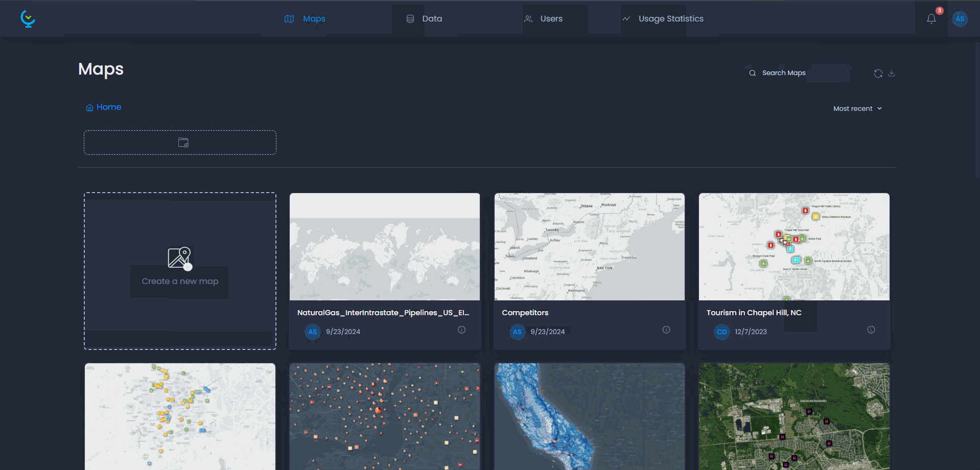Open dark map with red dots thumbnail
Image resolution: width=980 pixels, height=470 pixels.
(385, 416)
